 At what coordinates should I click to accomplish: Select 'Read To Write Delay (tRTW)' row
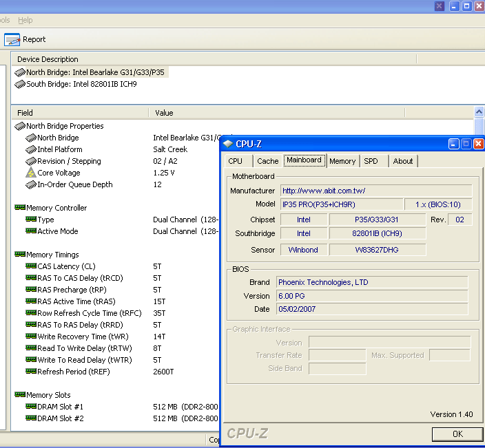click(85, 348)
